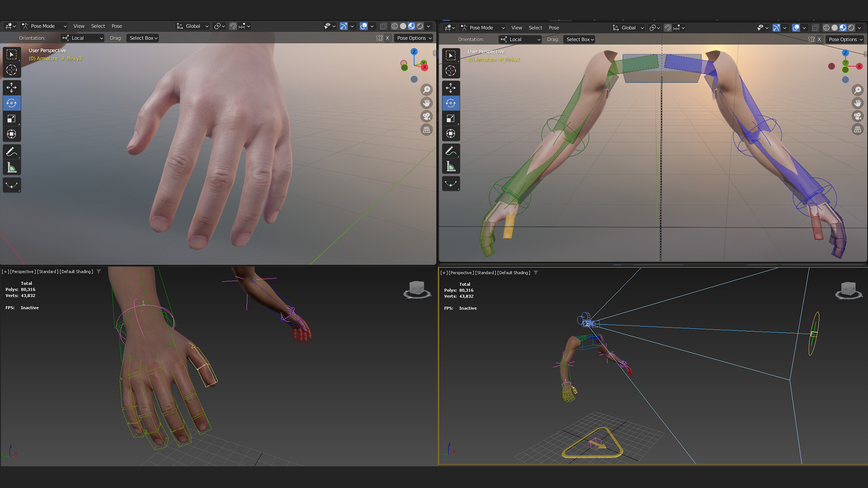Click blue Z axis on top-right viewport gizmo
The height and width of the screenshot is (488, 868).
pos(845,53)
